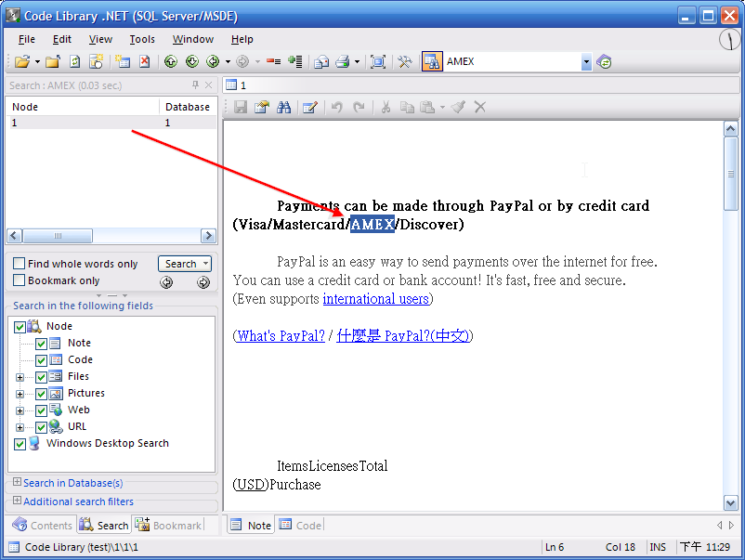Click the open database folder icon
Screen dimensions: 745x560
(22, 61)
